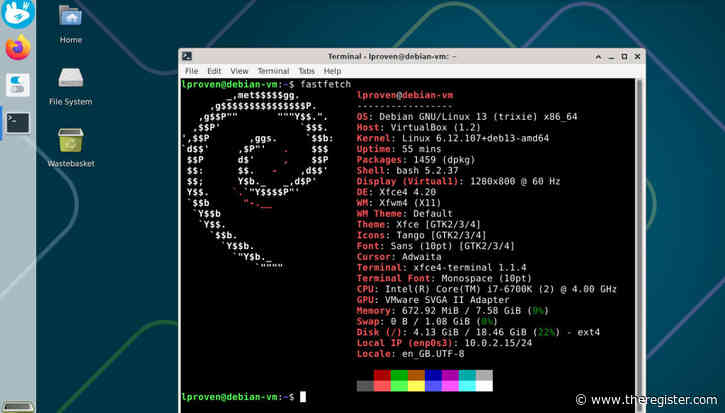Click the dark blue color block in output

tap(433, 375)
